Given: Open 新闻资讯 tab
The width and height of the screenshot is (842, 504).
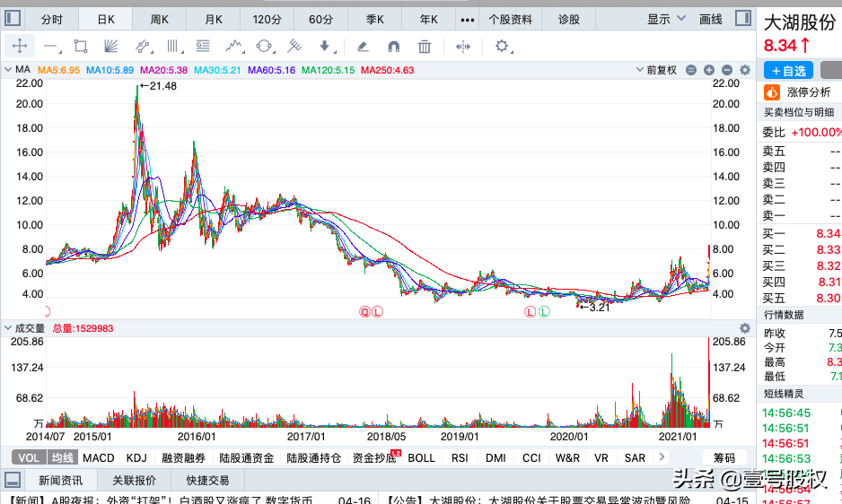Looking at the screenshot, I should (x=61, y=480).
